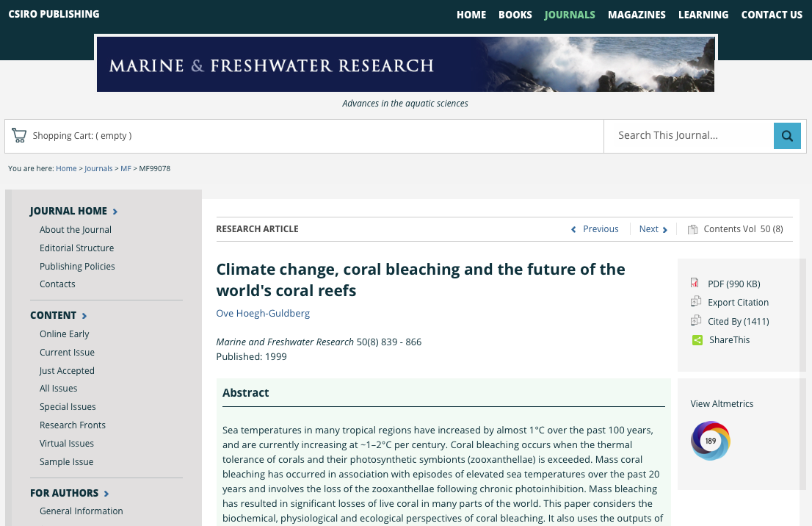The height and width of the screenshot is (526, 812).
Task: Open the Altmetric donut badge
Action: [710, 441]
